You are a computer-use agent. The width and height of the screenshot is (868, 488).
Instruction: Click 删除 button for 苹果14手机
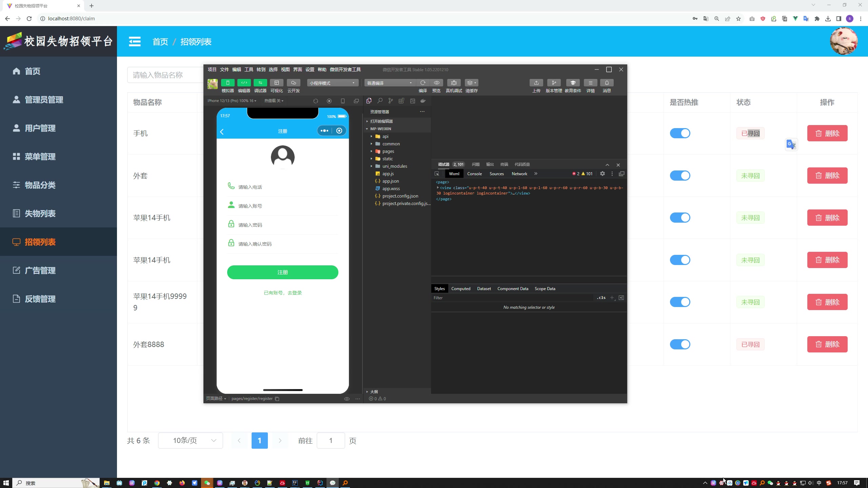827,218
